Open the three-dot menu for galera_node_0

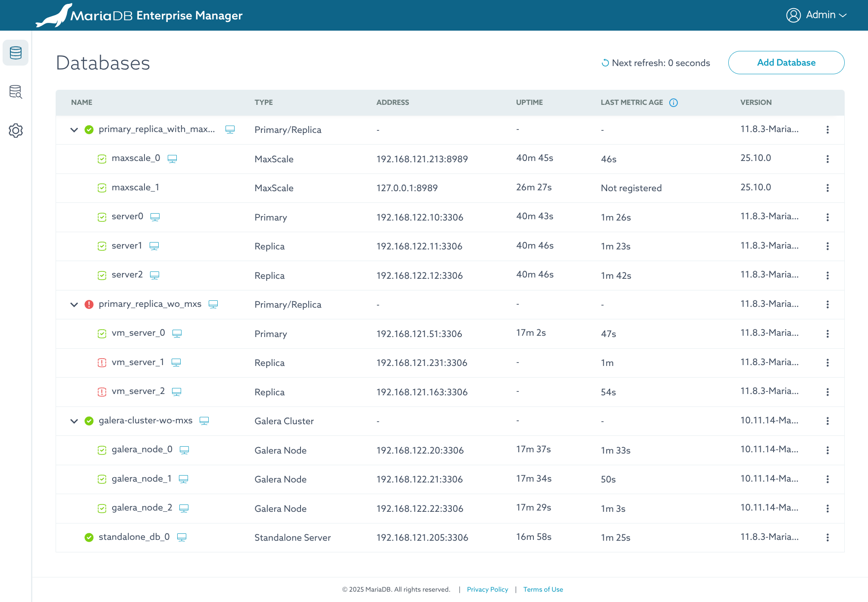click(x=827, y=450)
